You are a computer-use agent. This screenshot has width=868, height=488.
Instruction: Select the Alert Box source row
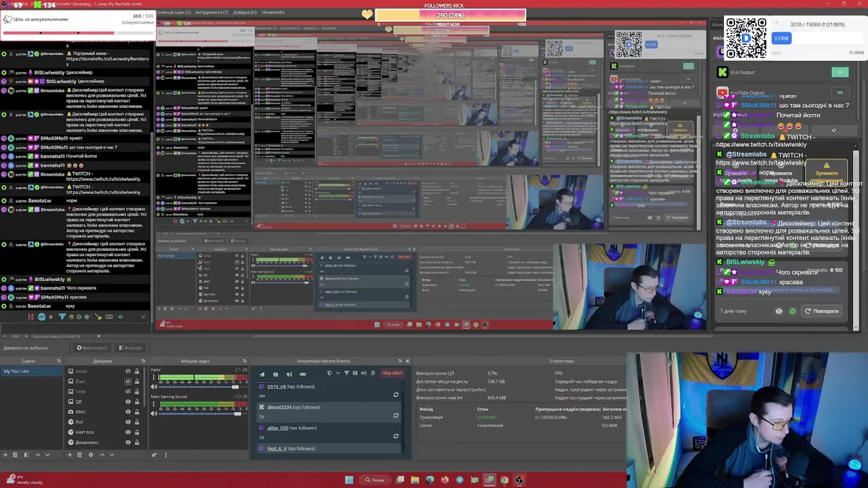(103, 432)
